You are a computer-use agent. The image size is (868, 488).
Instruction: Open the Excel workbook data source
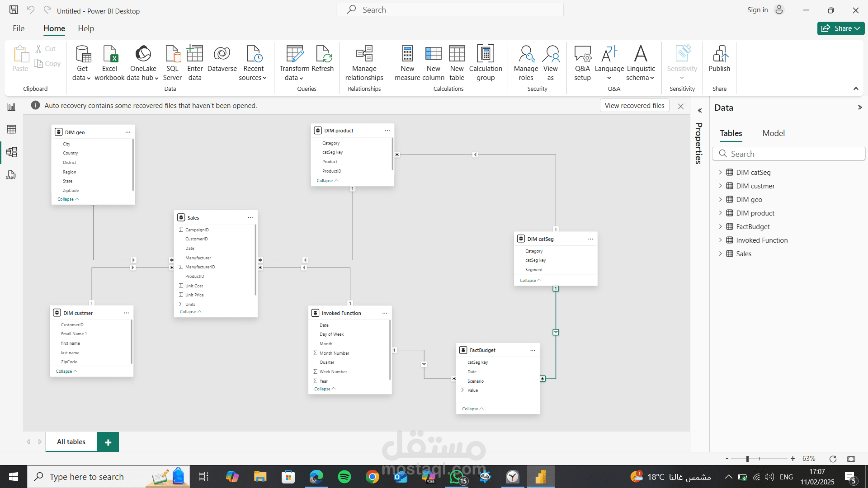109,63
